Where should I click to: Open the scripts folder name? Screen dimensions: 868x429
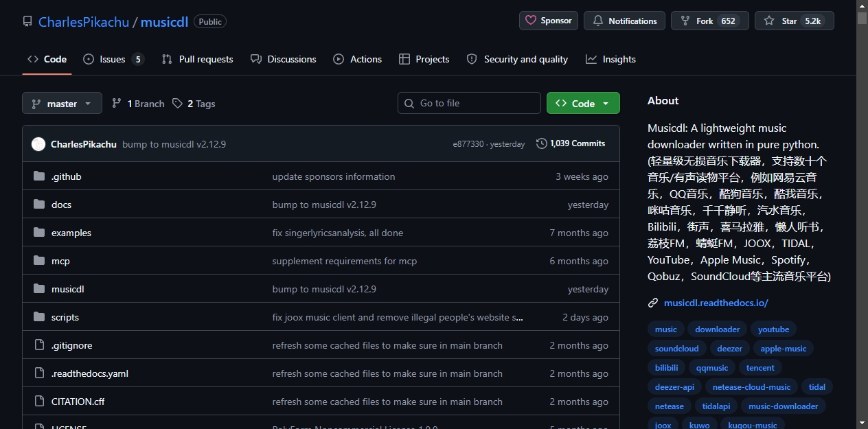click(65, 317)
